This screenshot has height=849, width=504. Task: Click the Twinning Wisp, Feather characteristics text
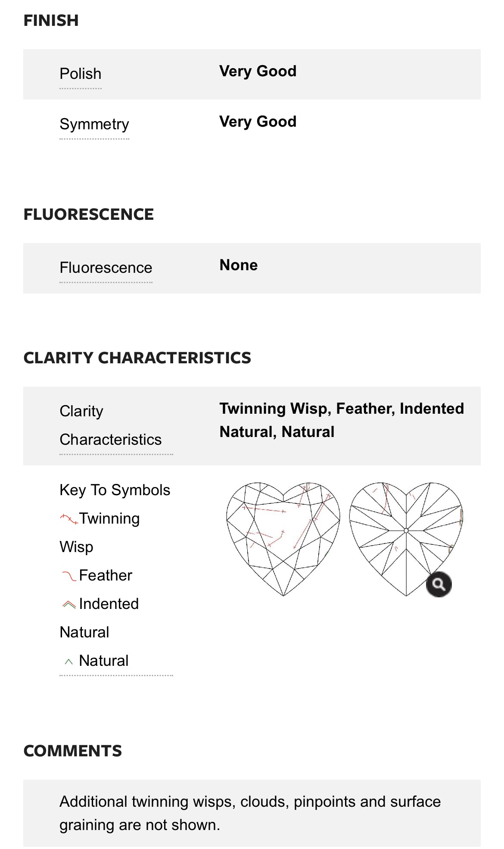tap(342, 419)
